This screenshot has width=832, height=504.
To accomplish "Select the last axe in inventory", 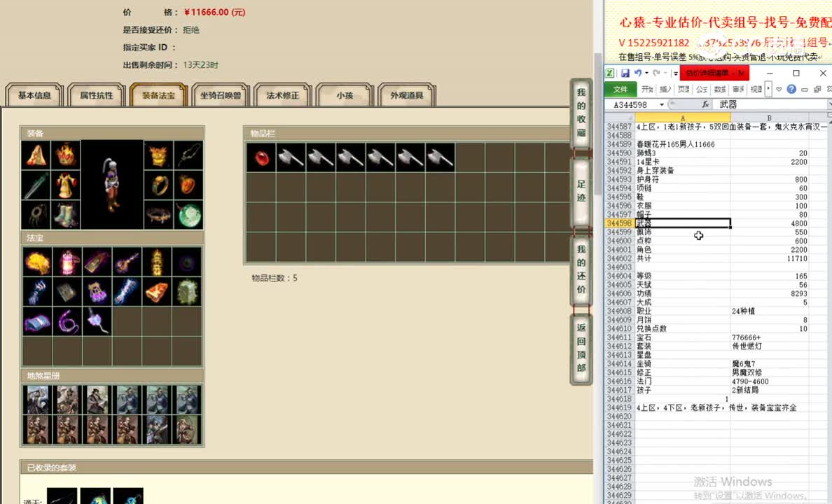I will pos(440,157).
